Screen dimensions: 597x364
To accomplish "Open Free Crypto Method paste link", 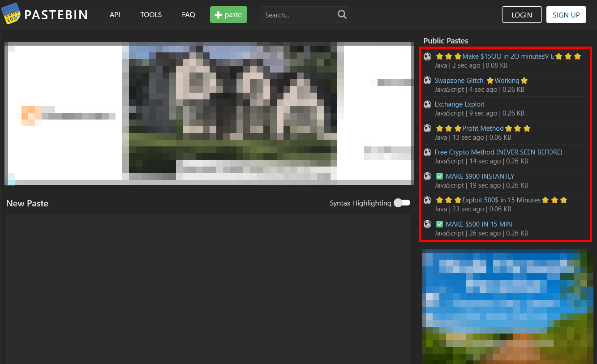I will point(498,152).
